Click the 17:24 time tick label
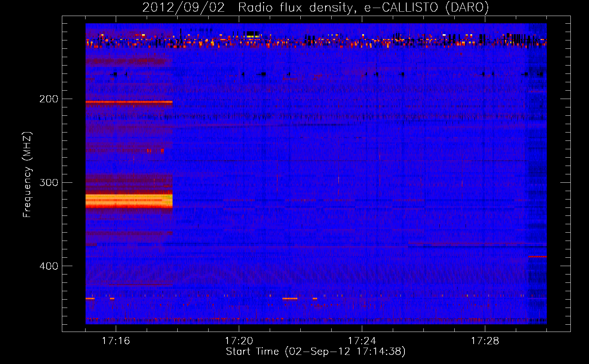The image size is (589, 364). click(x=362, y=341)
